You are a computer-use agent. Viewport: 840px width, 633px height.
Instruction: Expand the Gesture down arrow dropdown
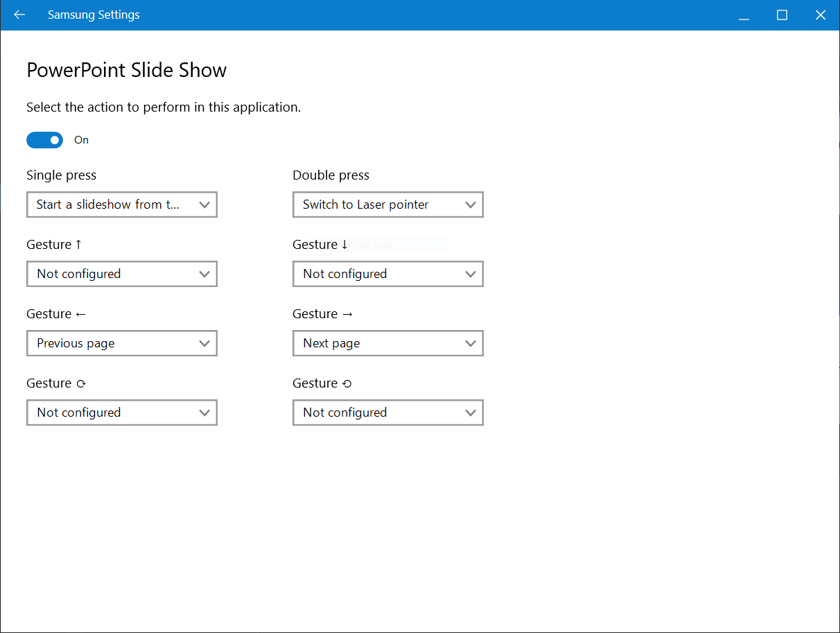coord(388,274)
